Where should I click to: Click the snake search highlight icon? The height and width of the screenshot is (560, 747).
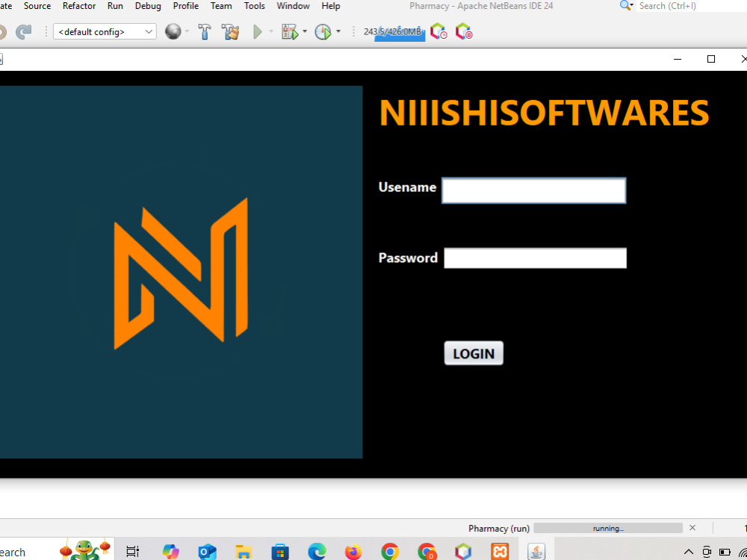click(x=85, y=550)
